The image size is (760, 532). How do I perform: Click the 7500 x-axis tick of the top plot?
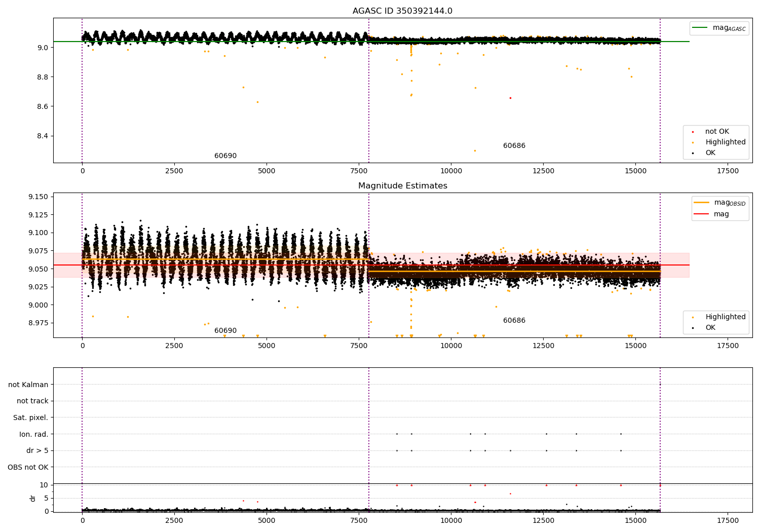(359, 171)
